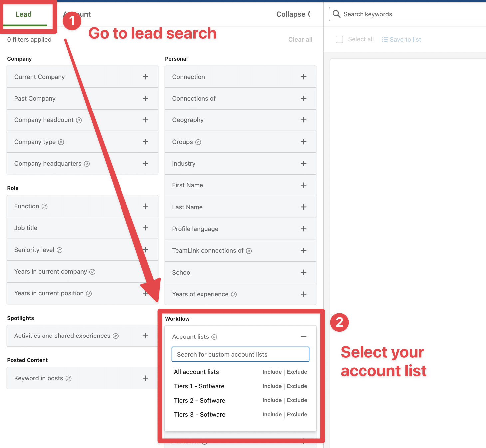Screen dimensions: 486x448
Task: Open the Seniority level filter row
Action: pyautogui.click(x=83, y=250)
